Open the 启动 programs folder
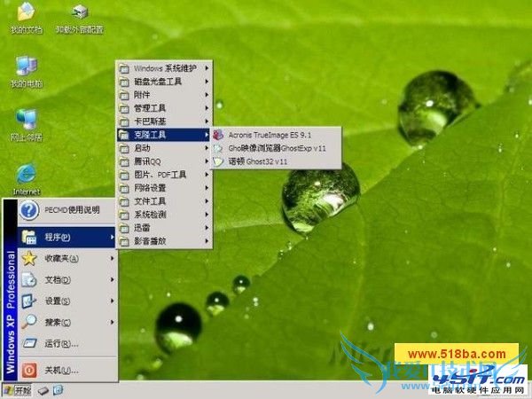This screenshot has width=532, height=399. click(x=164, y=148)
